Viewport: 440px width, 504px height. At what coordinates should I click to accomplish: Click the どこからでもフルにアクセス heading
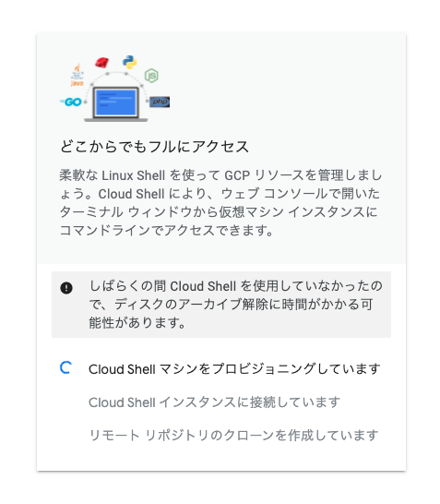pyautogui.click(x=154, y=147)
